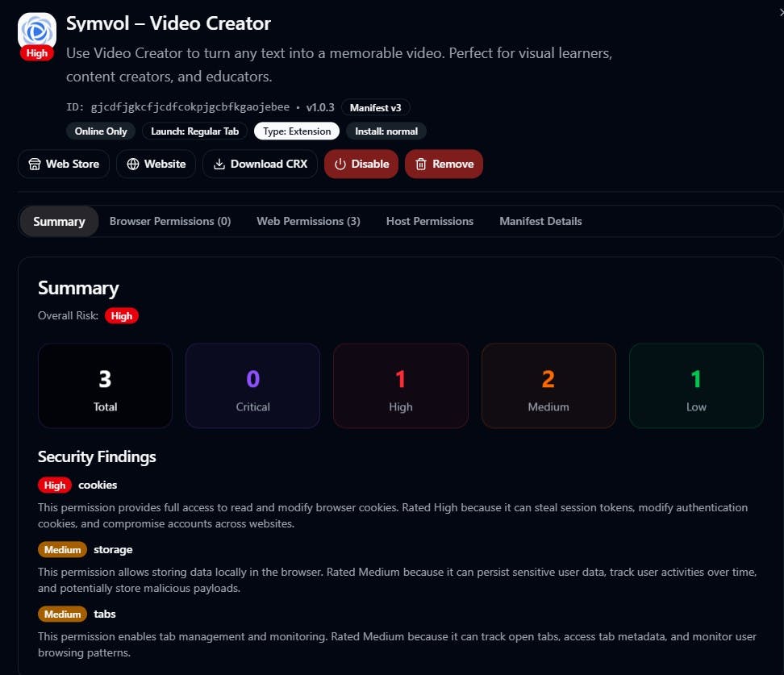The width and height of the screenshot is (784, 675).
Task: Select the Total findings card
Action: click(x=105, y=385)
